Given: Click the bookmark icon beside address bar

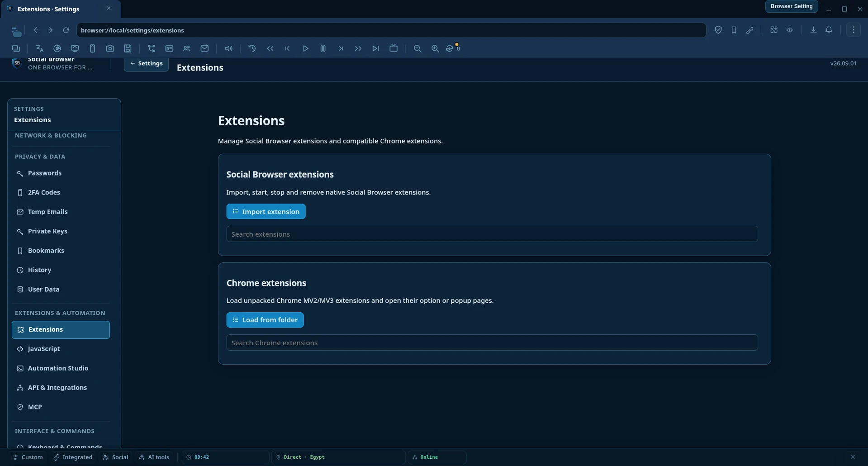Looking at the screenshot, I should [734, 30].
